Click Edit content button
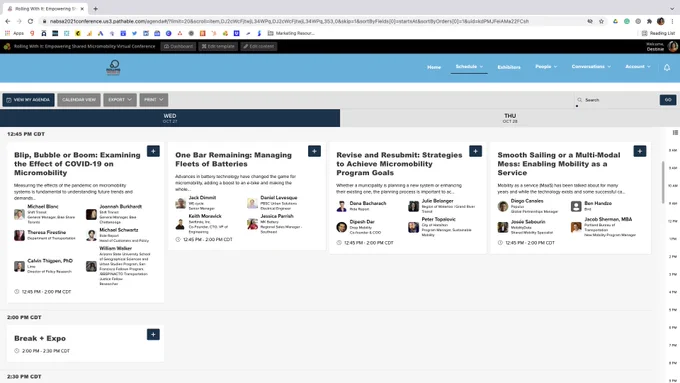 (x=258, y=46)
